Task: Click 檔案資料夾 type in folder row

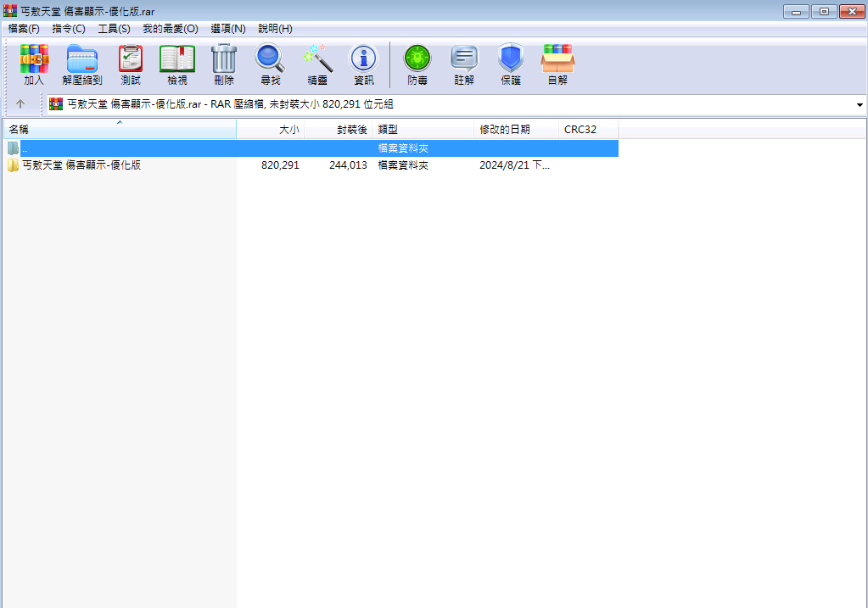Action: coord(403,165)
